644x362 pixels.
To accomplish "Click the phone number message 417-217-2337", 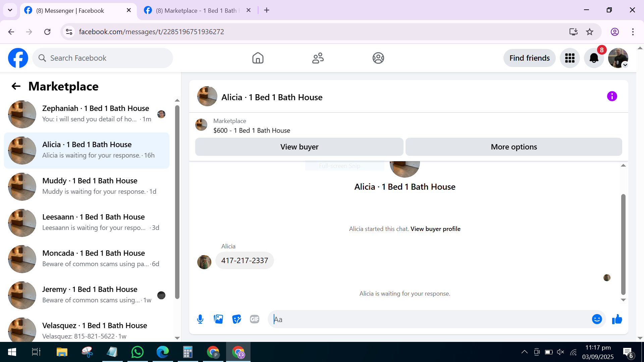I will point(245,260).
